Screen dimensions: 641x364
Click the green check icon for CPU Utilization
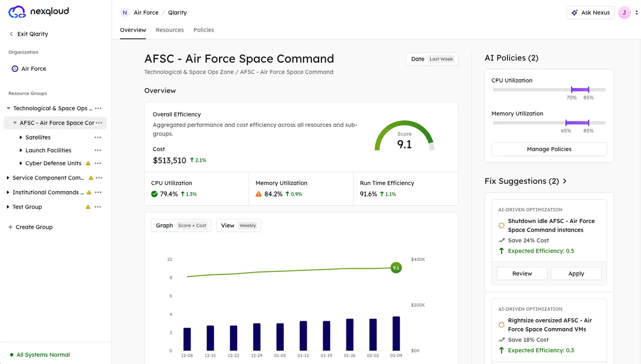pos(154,194)
